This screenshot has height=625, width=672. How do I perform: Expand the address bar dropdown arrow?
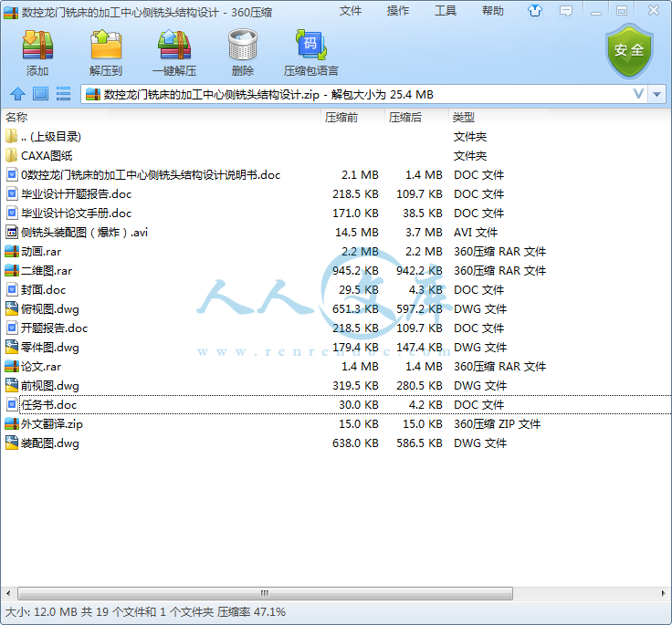point(657,94)
